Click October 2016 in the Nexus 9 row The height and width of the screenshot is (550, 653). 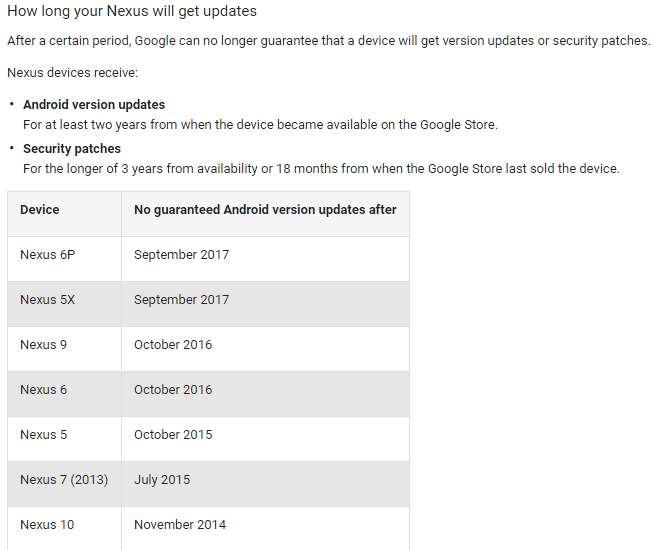[x=173, y=345]
